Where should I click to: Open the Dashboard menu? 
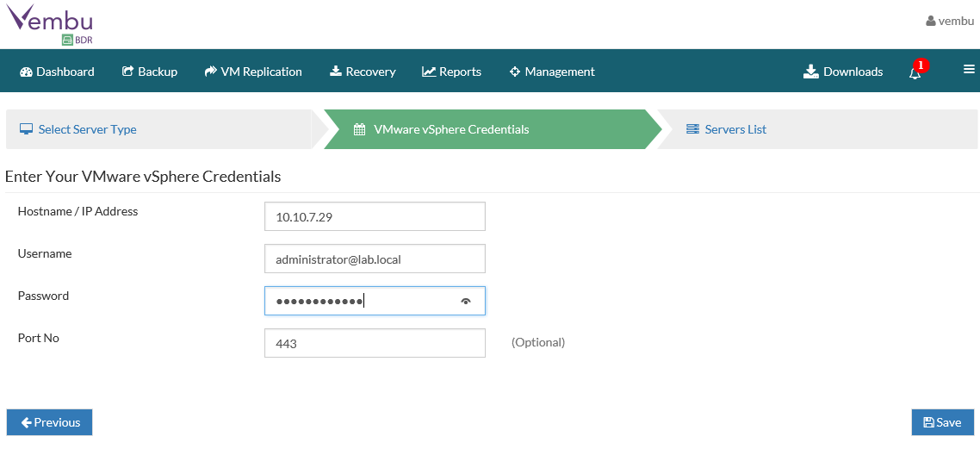pyautogui.click(x=57, y=72)
